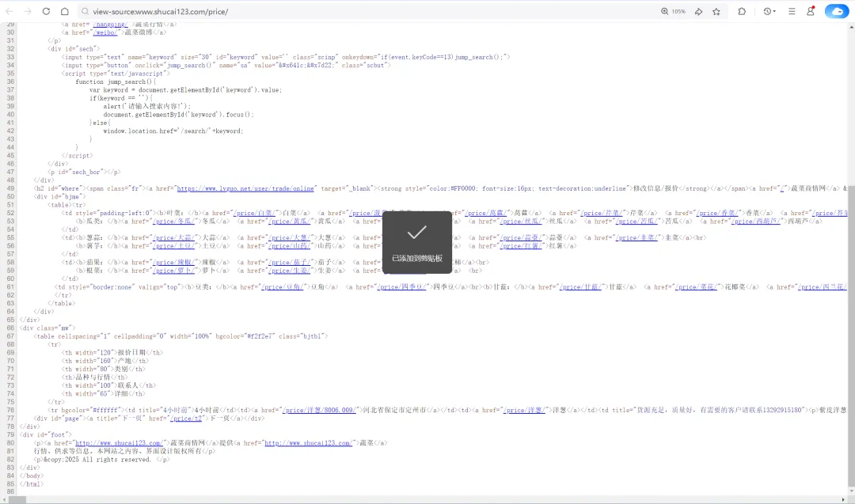This screenshot has height=504, width=855.
Task: Click the blue cloud button
Action: coord(837,11)
